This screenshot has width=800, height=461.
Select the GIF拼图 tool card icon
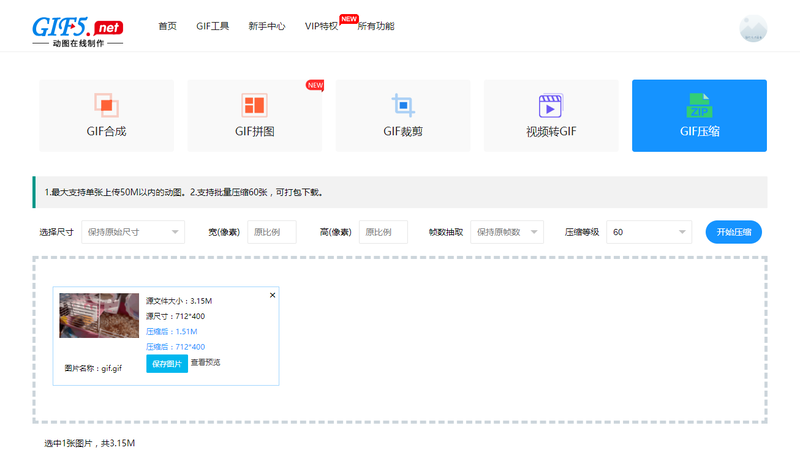(x=254, y=105)
